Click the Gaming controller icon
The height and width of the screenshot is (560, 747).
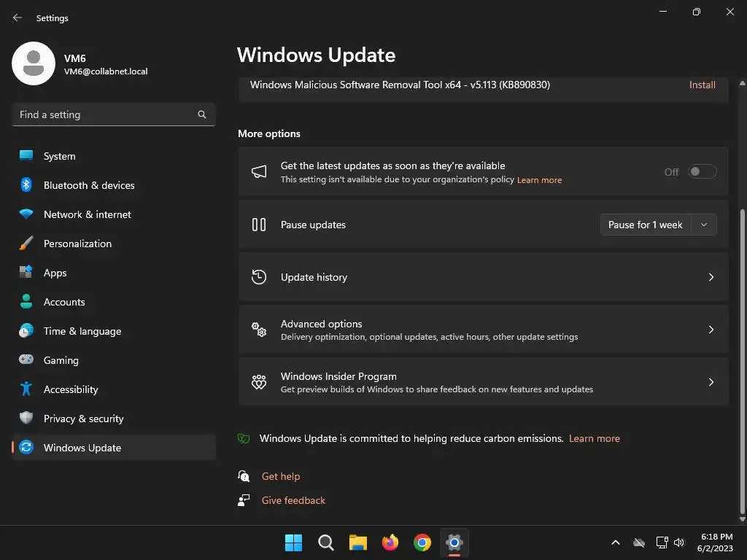[26, 359]
